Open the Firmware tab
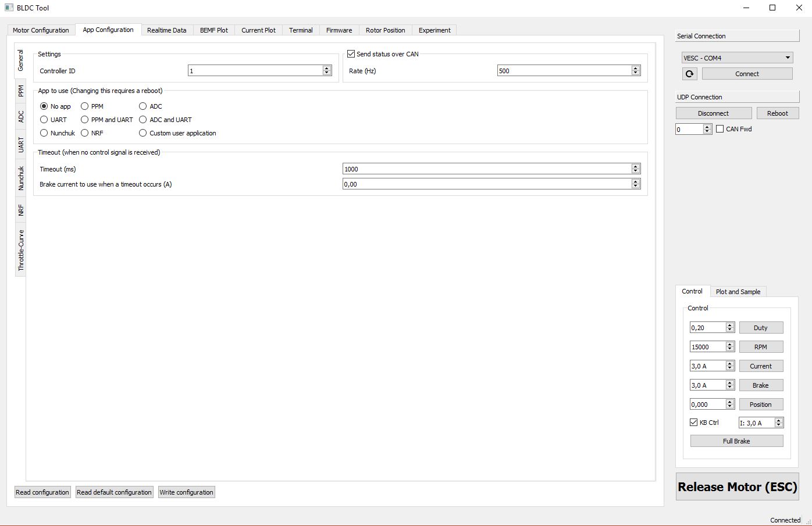Screen dimensions: 812x526 pos(339,30)
